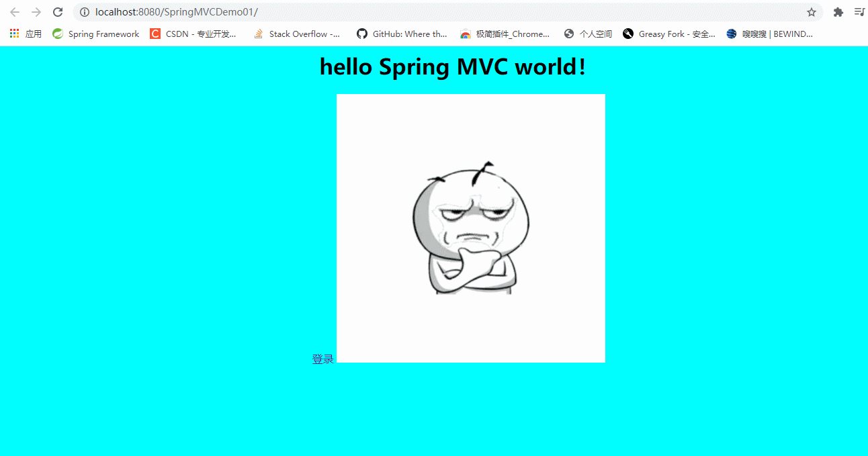Open the CSDN bookmark
Viewport: 868px width, 456px height.
point(195,34)
